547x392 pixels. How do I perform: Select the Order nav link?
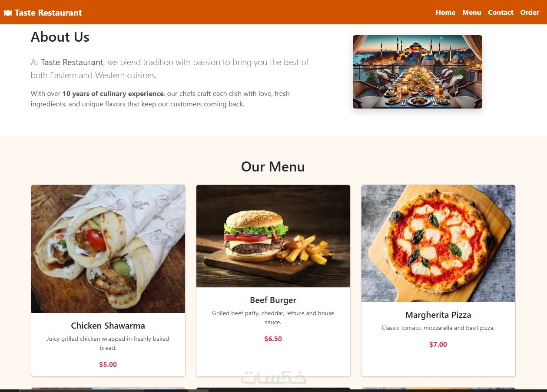(x=530, y=13)
